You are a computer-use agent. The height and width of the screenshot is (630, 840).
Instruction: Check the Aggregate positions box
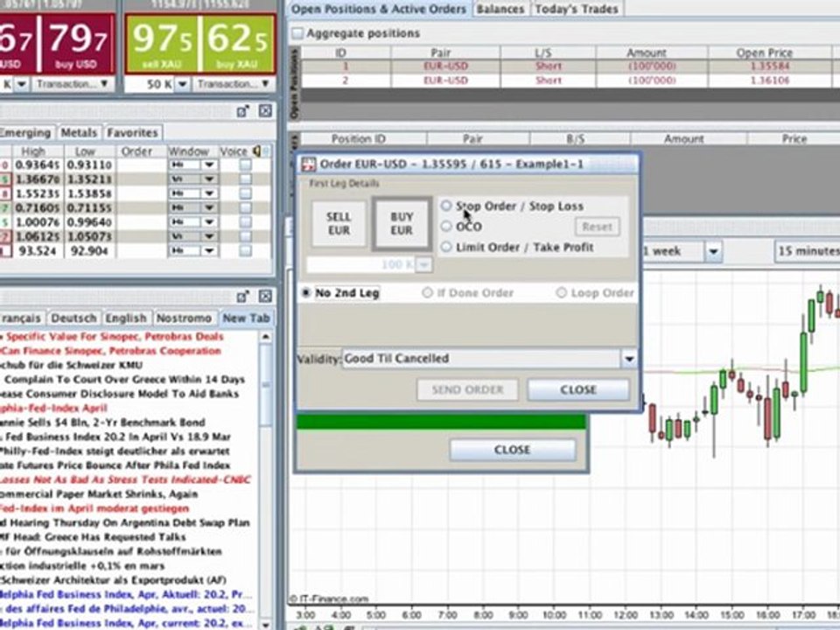point(297,33)
